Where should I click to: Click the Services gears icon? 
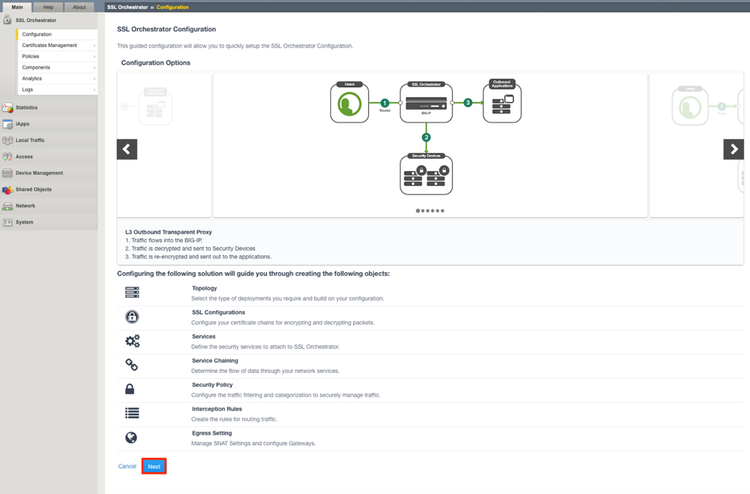[132, 340]
